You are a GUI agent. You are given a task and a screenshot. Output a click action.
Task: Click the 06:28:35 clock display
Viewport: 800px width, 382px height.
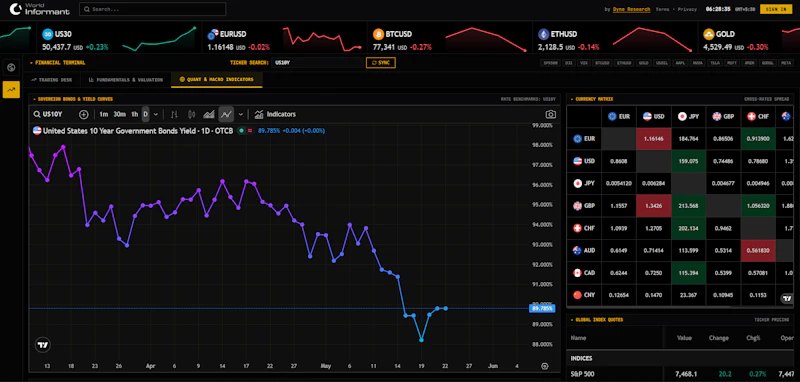coord(718,9)
